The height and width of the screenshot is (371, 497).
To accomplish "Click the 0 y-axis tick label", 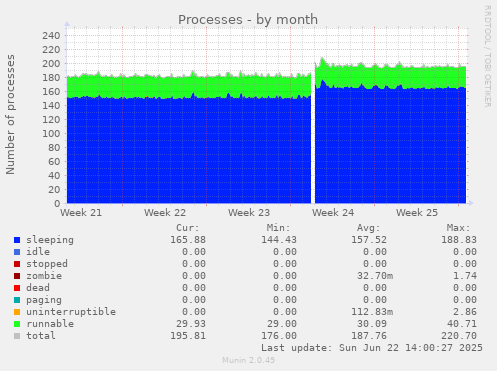I will pyautogui.click(x=57, y=203).
